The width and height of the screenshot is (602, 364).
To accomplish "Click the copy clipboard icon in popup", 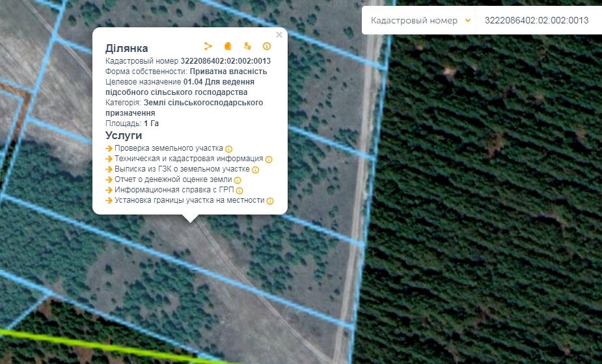I will (228, 46).
